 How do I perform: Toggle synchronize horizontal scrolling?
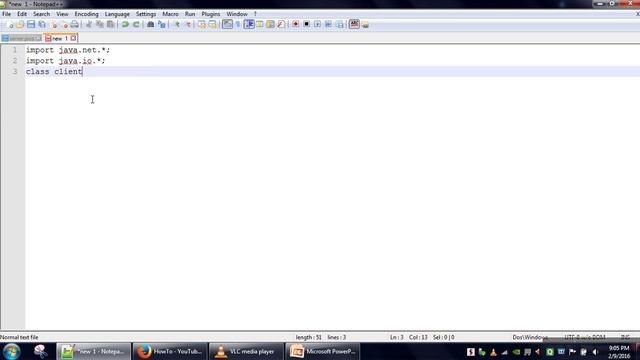point(213,24)
